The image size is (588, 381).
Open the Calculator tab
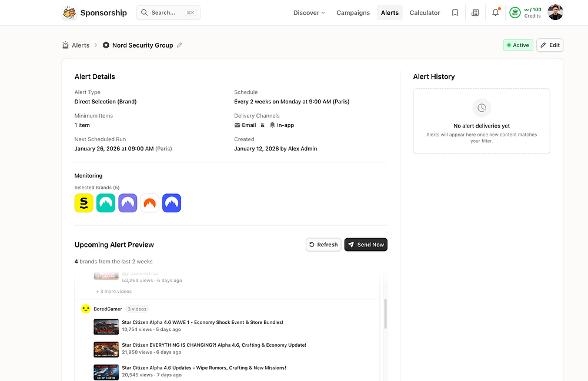425,13
